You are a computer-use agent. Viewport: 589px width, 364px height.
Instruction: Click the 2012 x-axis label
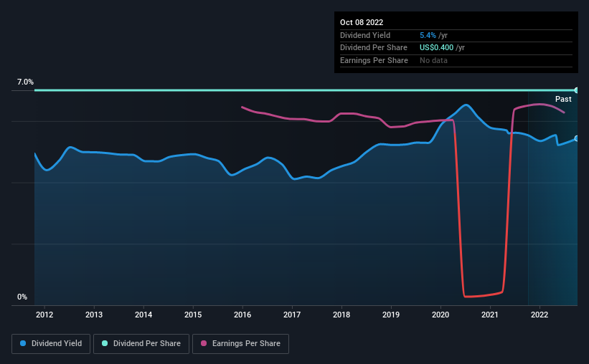click(44, 315)
